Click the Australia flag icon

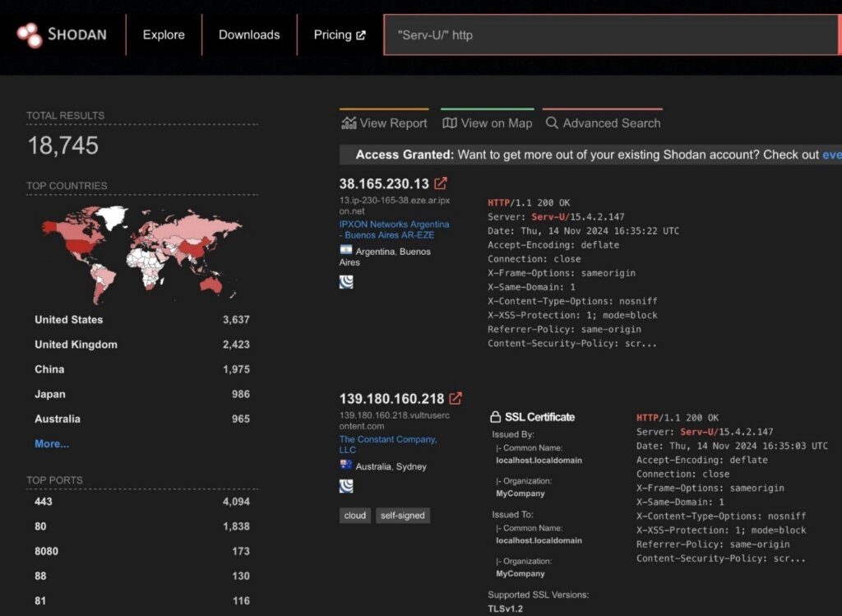346,465
